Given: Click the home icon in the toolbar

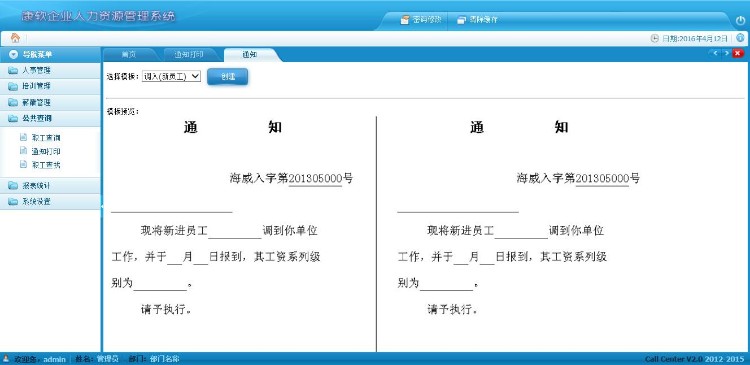Looking at the screenshot, I should (x=15, y=38).
